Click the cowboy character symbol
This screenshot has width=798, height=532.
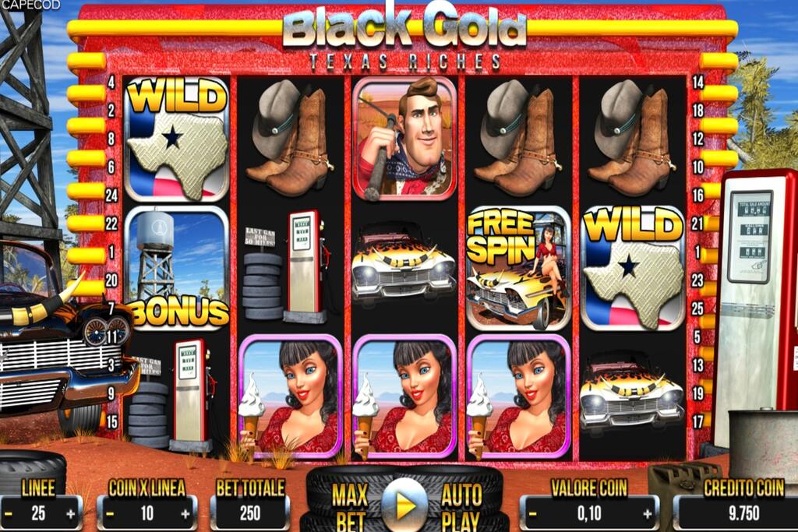coord(405,139)
